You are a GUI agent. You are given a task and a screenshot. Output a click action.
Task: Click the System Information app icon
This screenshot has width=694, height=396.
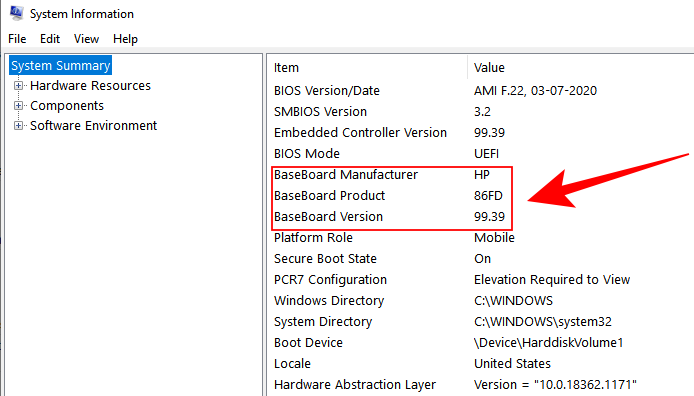click(16, 13)
